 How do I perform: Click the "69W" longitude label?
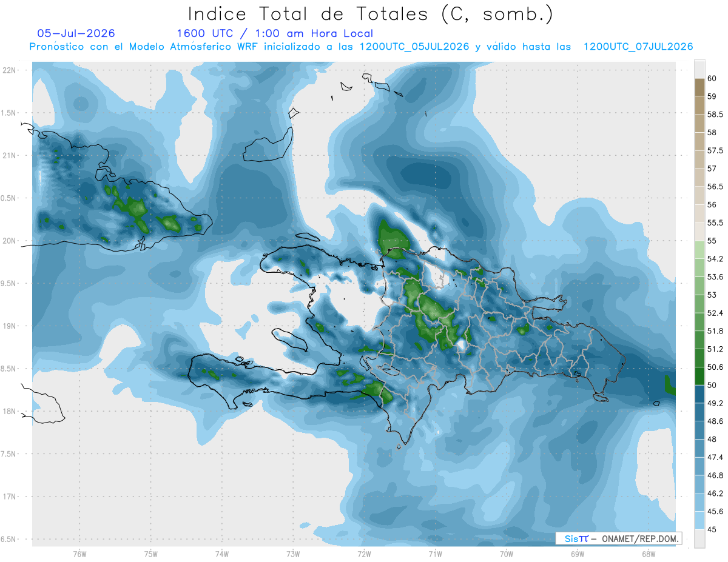577,554
